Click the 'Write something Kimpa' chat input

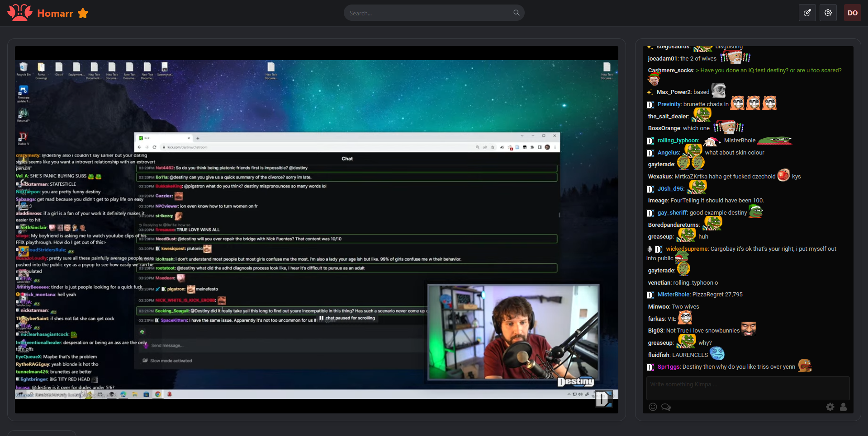[x=748, y=388]
